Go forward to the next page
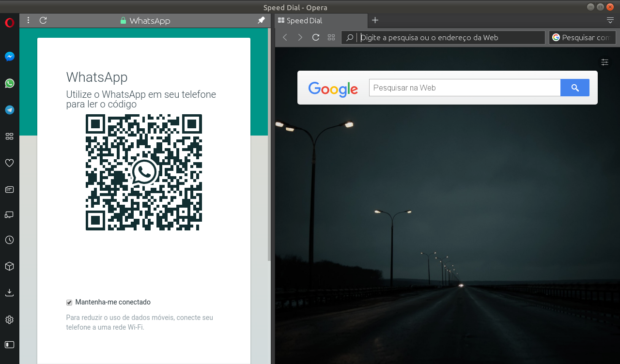This screenshot has height=364, width=620. click(300, 37)
